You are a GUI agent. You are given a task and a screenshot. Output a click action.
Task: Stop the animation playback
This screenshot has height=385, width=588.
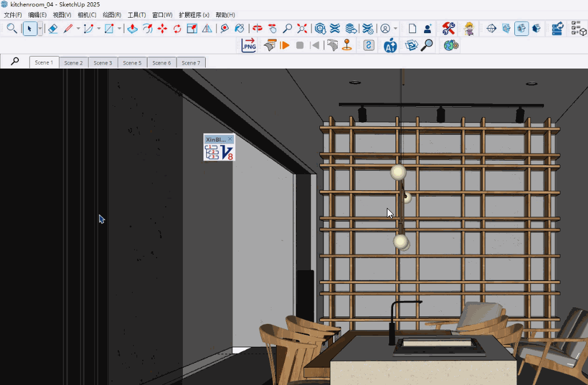pos(299,45)
